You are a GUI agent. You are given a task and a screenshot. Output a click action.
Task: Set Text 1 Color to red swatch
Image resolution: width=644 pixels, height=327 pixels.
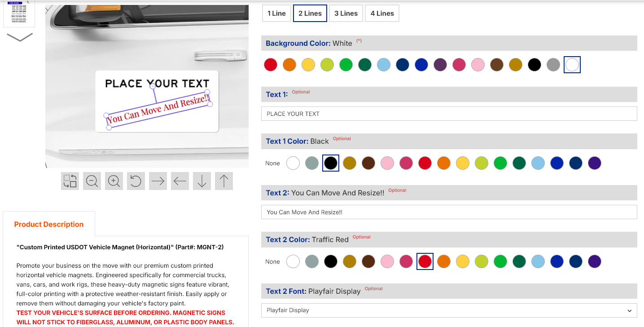pos(425,163)
